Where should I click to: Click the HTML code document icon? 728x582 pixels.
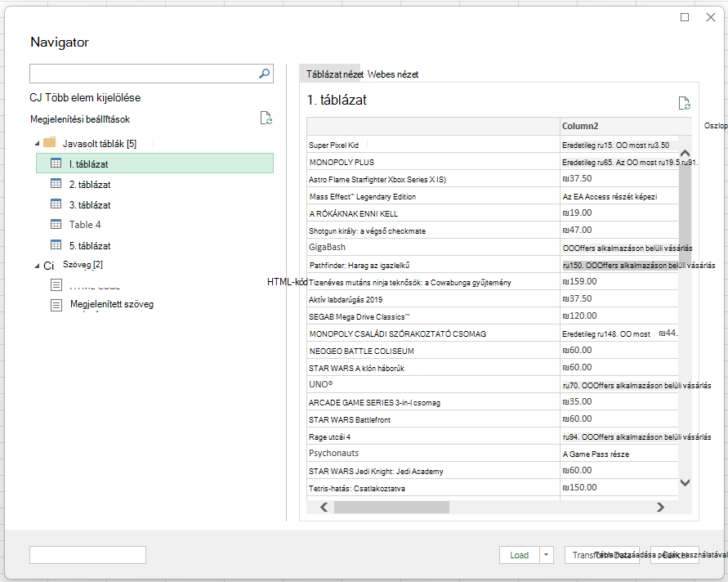pyautogui.click(x=56, y=284)
